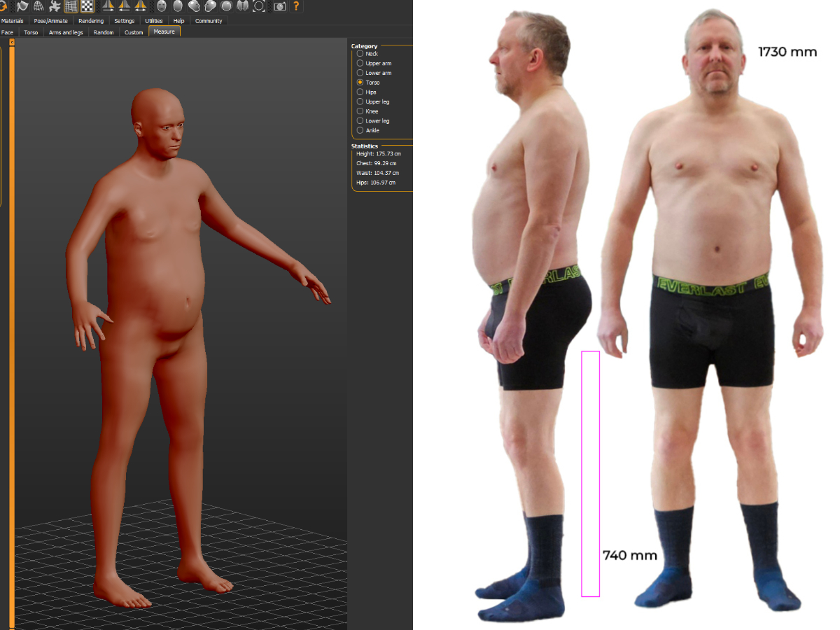The width and height of the screenshot is (840, 630).
Task: Open help via question mark icon
Action: pos(297,6)
